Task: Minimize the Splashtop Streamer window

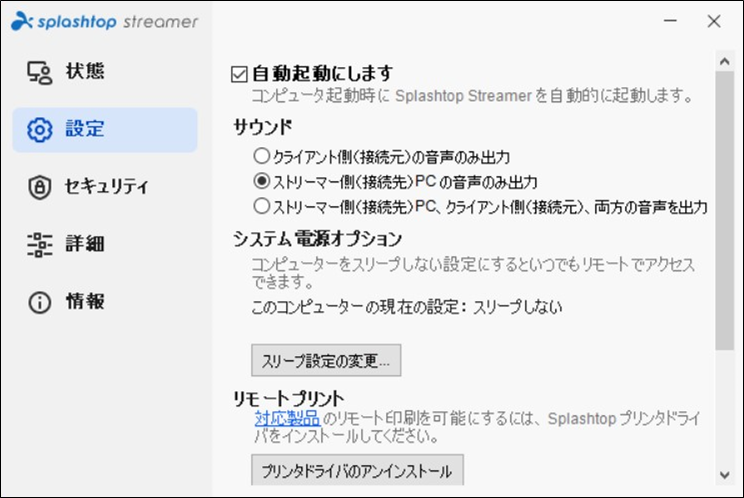Action: tap(670, 21)
